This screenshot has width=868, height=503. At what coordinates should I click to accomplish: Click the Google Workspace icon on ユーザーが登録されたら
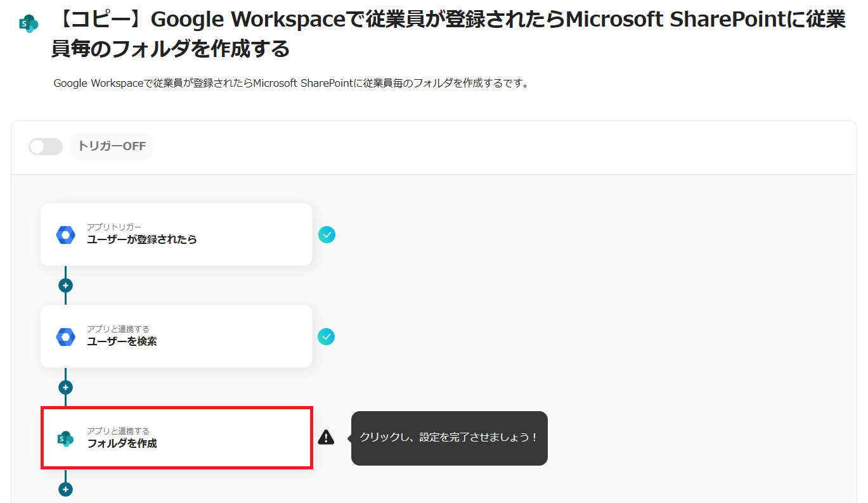coord(65,234)
